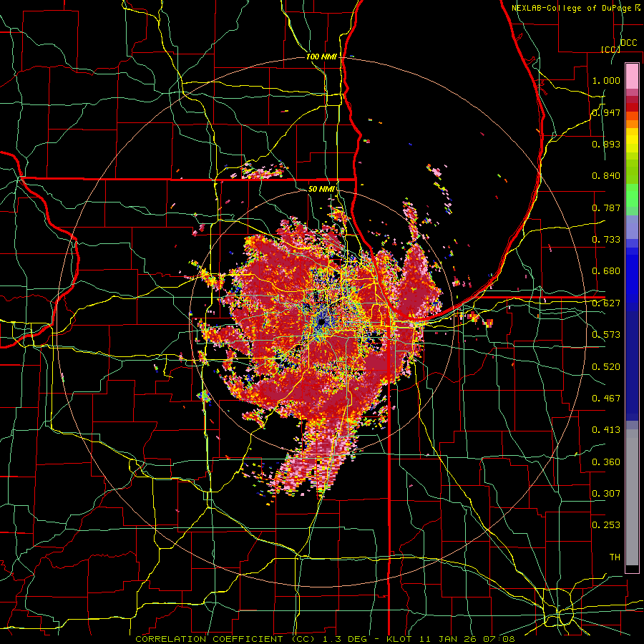Click the DCC label above the color scale
Viewport: 644px width, 644px height.
(628, 43)
